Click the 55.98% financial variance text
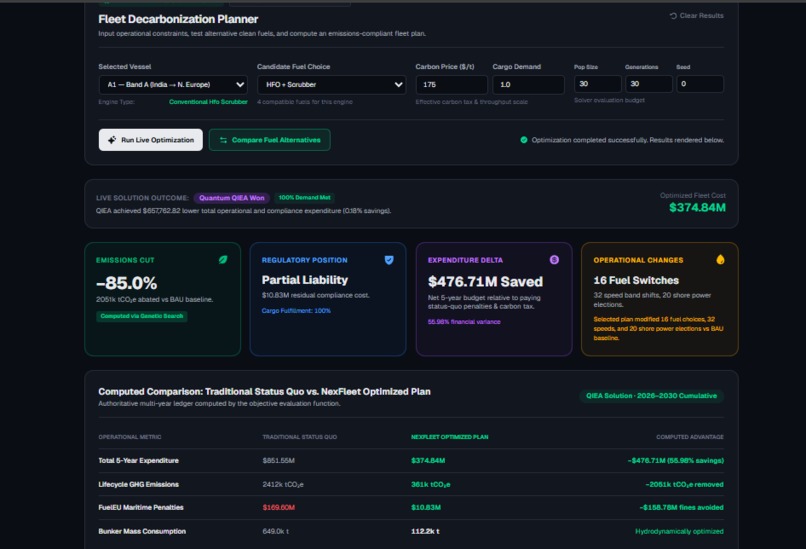The width and height of the screenshot is (806, 549). point(464,322)
